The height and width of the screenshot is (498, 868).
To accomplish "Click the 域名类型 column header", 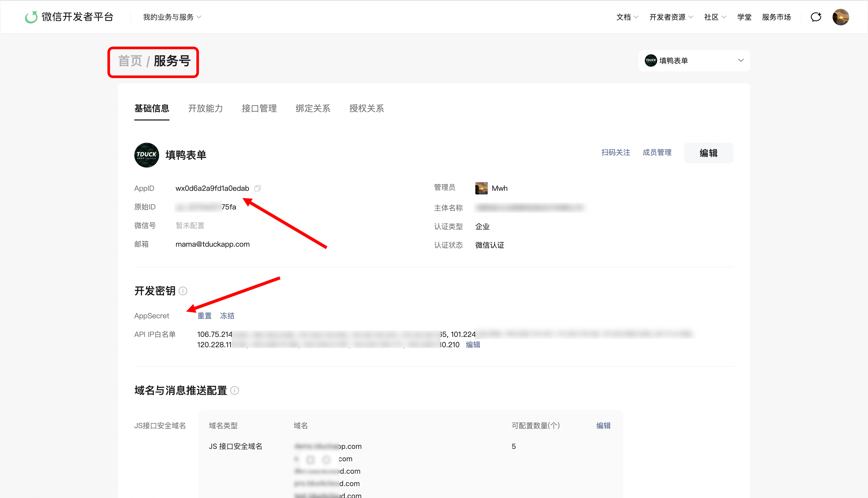I will (x=223, y=426).
